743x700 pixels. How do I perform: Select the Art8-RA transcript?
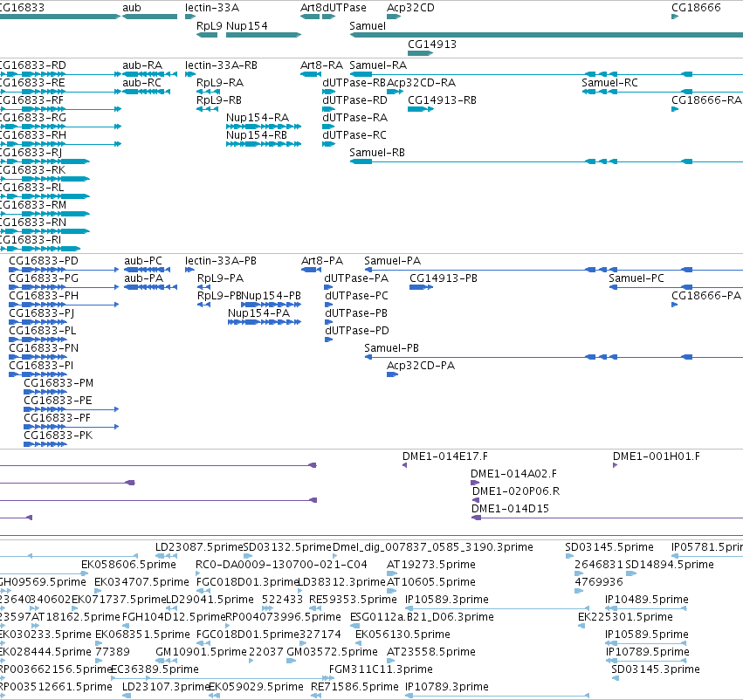click(322, 65)
